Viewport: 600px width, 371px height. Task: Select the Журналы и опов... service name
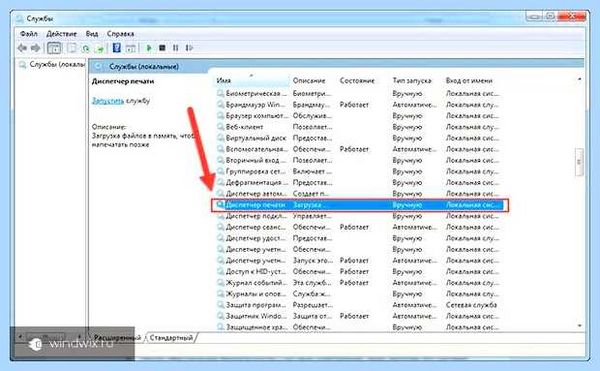(256, 294)
